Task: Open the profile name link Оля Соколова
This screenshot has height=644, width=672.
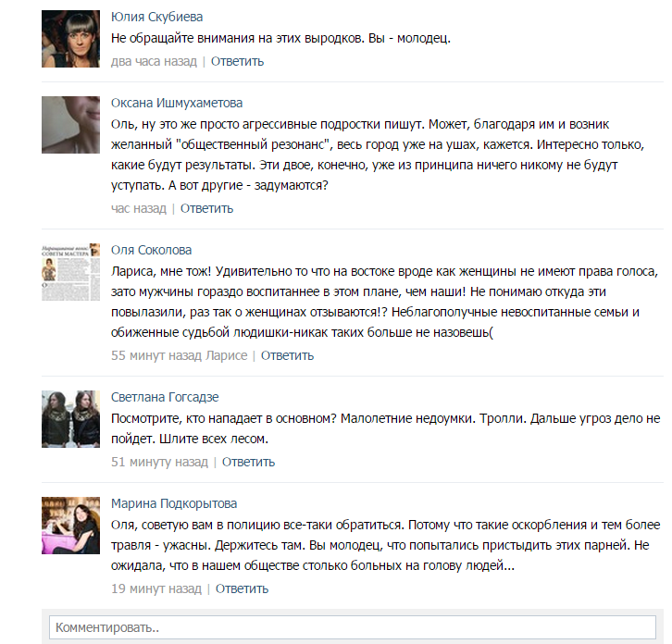Action: point(151,250)
